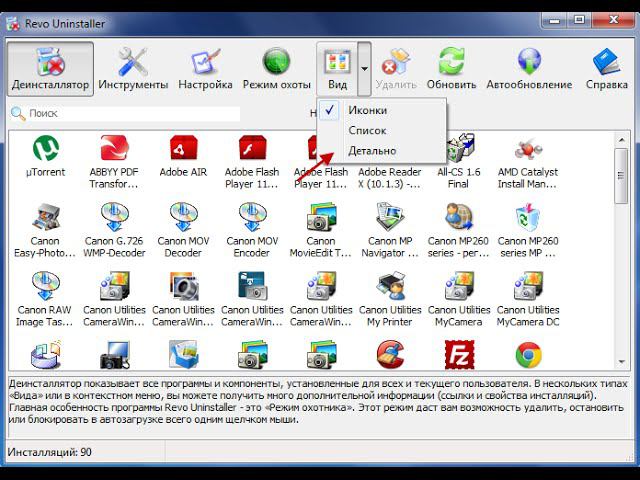Image resolution: width=640 pixels, height=480 pixels.
Task: Click scrollbar up arrow of program list
Action: pyautogui.click(x=622, y=140)
